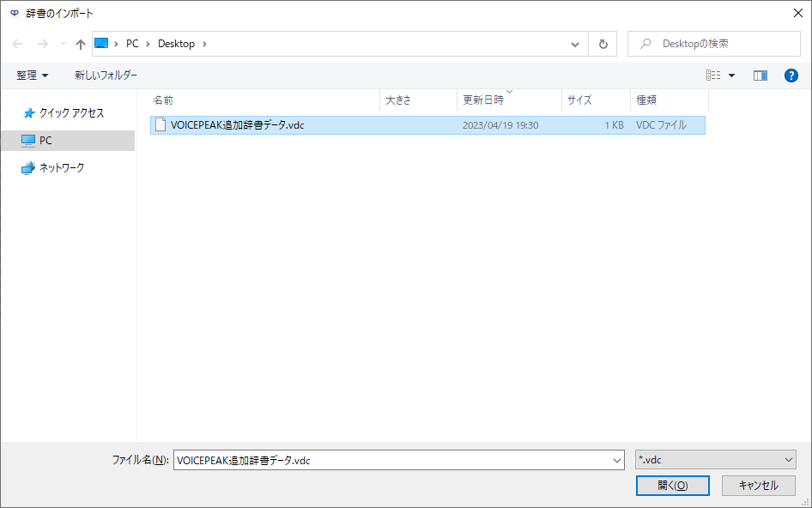Close the 辞書のインポート dialog

click(798, 13)
